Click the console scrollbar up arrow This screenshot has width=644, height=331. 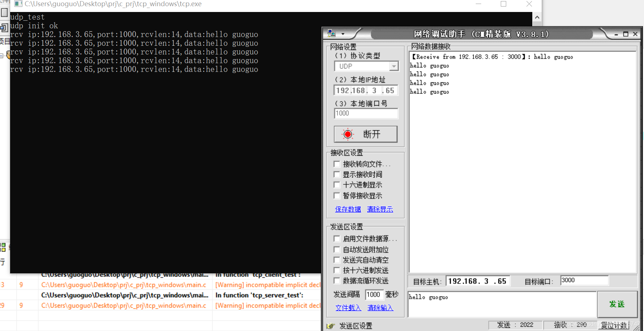coord(537,17)
